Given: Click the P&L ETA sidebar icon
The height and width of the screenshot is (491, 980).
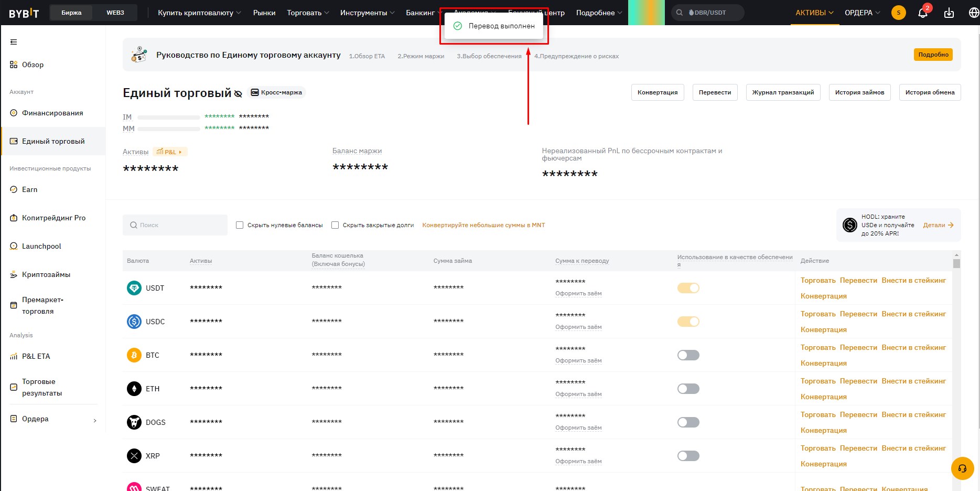Looking at the screenshot, I should pyautogui.click(x=14, y=356).
